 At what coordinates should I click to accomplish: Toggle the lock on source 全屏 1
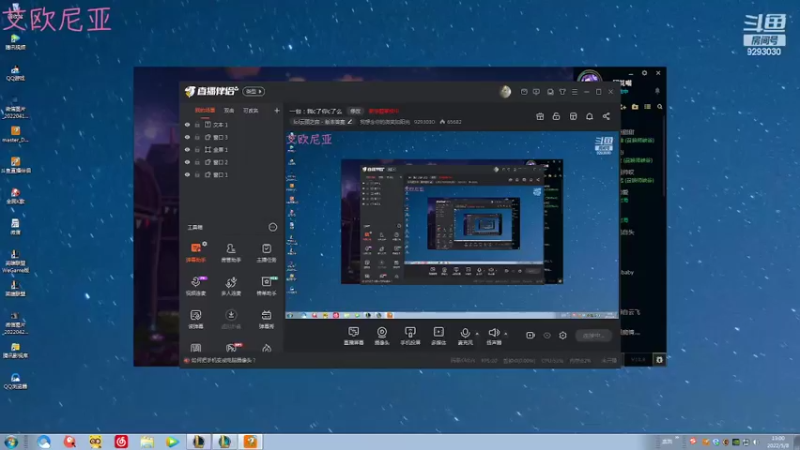click(x=197, y=149)
